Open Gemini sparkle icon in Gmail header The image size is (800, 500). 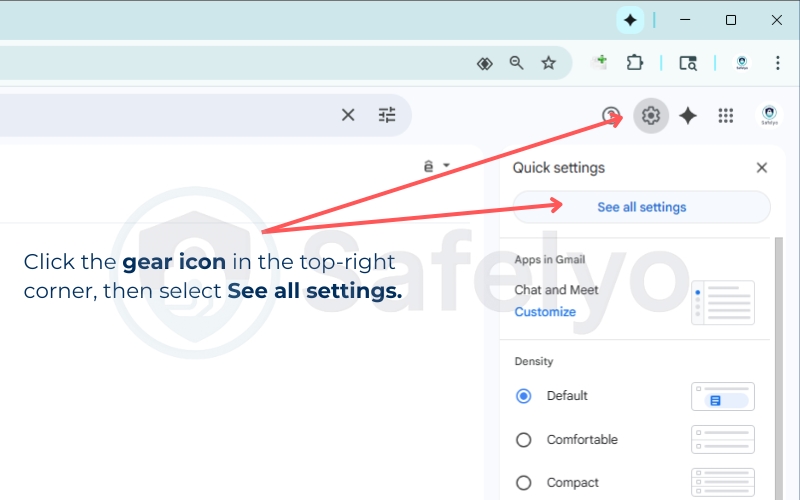(x=688, y=116)
